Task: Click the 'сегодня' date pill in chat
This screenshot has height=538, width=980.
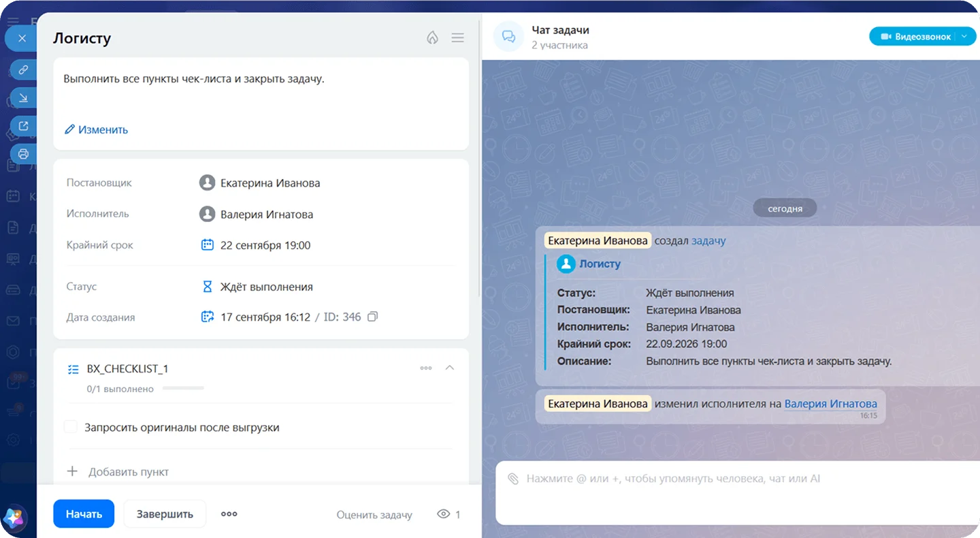Action: click(x=785, y=208)
